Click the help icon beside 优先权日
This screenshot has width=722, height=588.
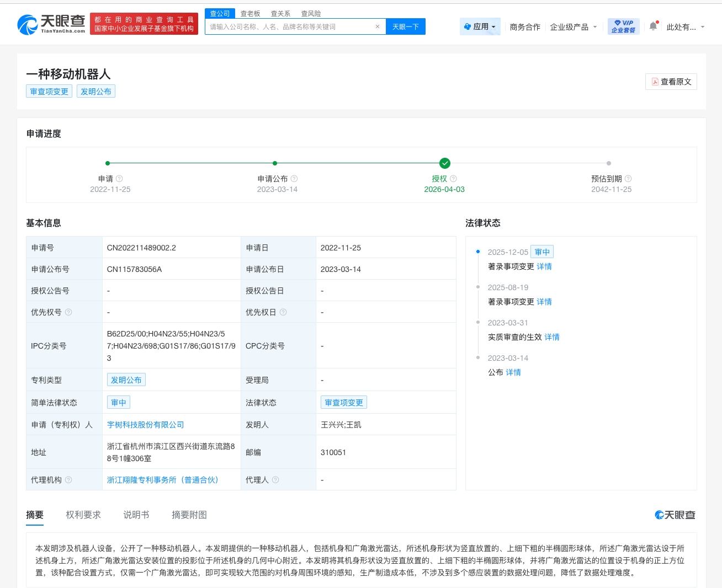[x=284, y=312]
